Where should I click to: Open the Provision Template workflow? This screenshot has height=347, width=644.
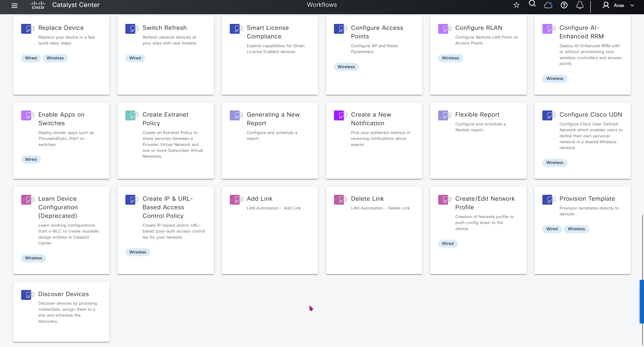(587, 199)
